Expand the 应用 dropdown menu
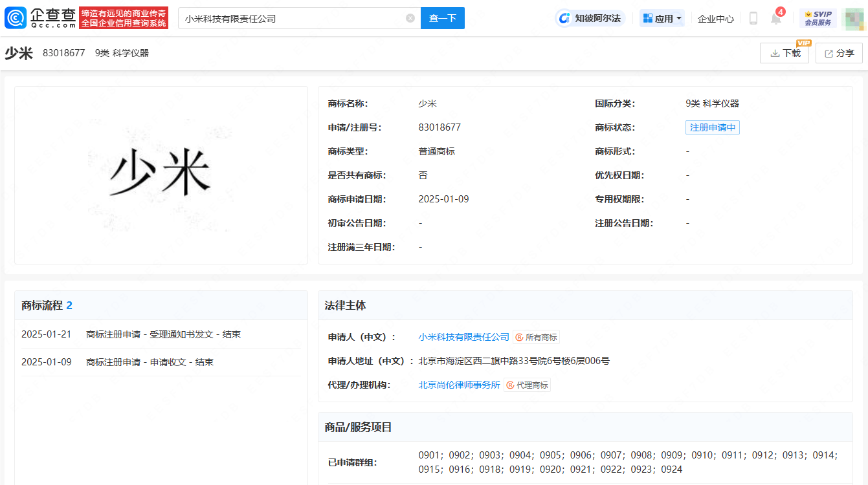The image size is (868, 485). pyautogui.click(x=662, y=18)
